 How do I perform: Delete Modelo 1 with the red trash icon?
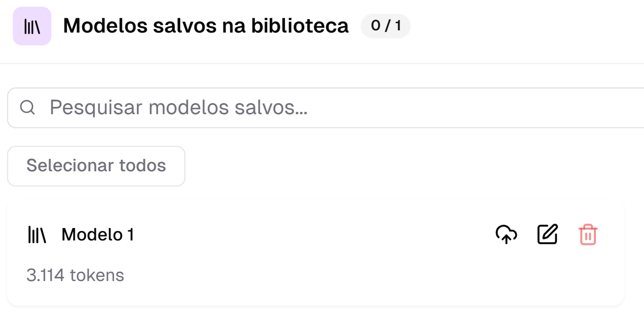tap(588, 235)
